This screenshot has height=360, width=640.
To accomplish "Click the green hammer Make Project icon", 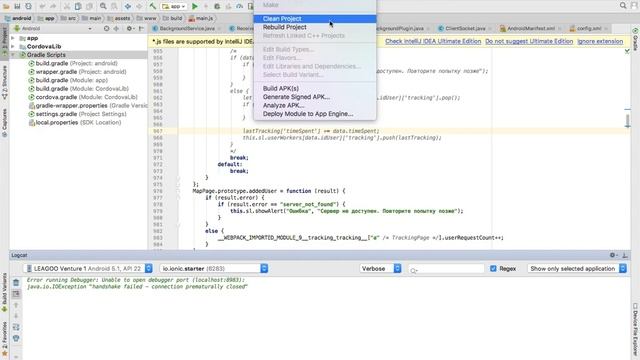I will click(x=152, y=6).
